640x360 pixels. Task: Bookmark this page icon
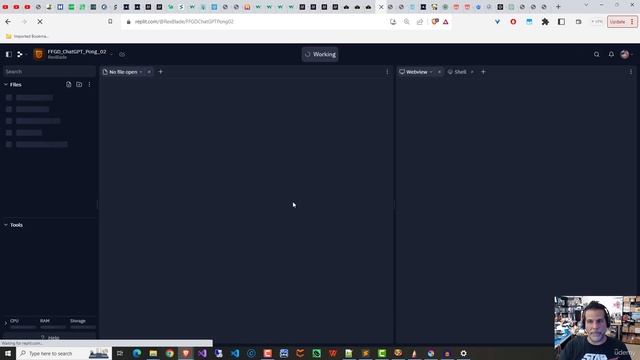pos(110,21)
